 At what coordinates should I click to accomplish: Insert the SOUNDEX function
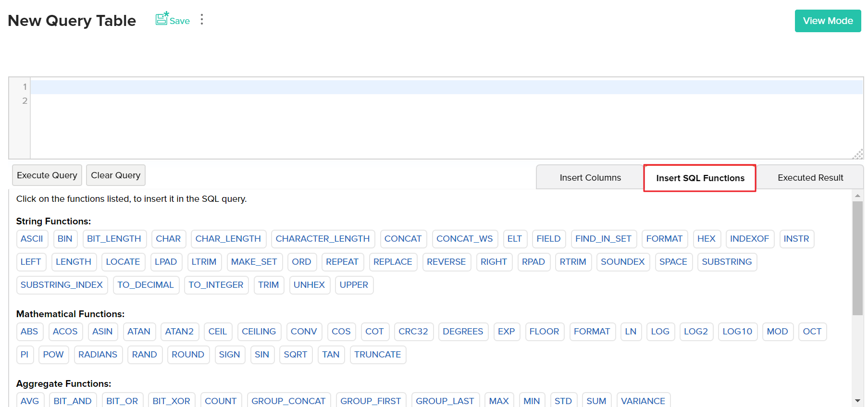[x=623, y=262]
